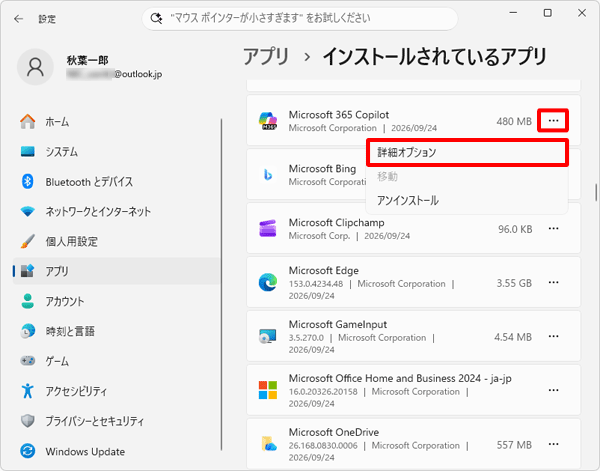Click Microsoft Office Home and Business 2024 title

tap(400, 378)
